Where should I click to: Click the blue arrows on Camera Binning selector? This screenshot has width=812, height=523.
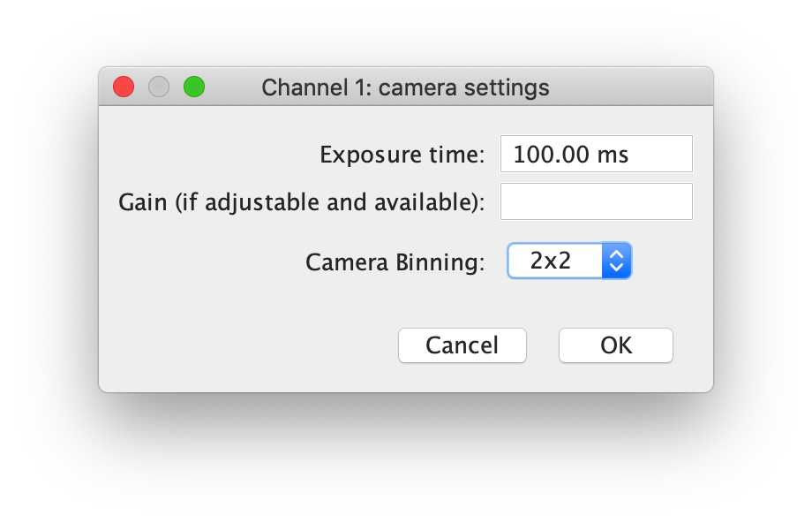pos(616,261)
